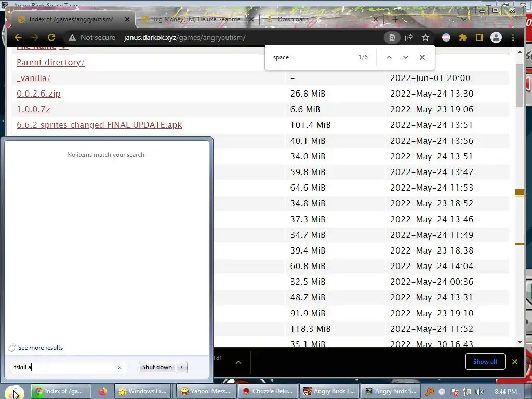Click See more results in Start menu
The image size is (532, 399).
click(x=41, y=348)
